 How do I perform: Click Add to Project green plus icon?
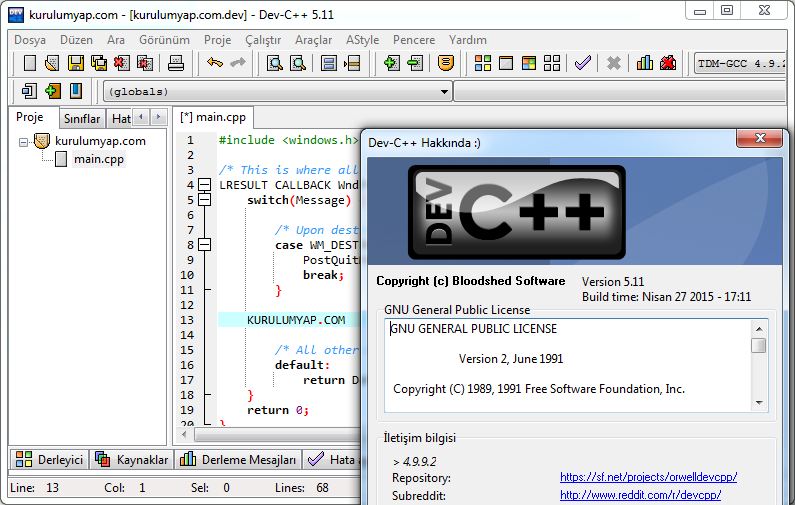tap(391, 63)
